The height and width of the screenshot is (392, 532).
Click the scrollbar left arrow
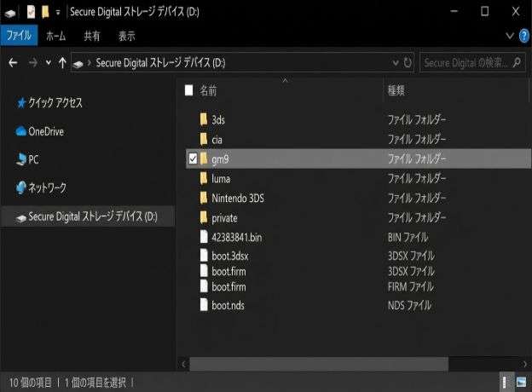click(183, 365)
